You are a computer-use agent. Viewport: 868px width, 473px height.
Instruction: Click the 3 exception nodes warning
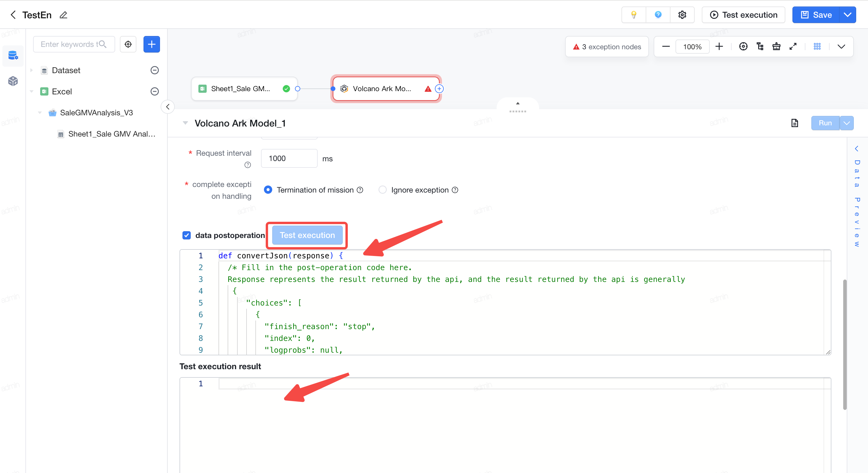click(607, 47)
